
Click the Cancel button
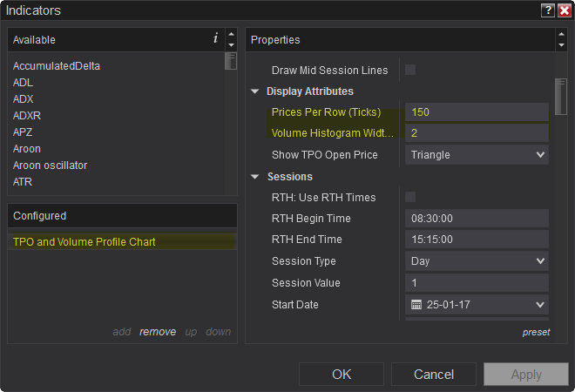pyautogui.click(x=434, y=375)
